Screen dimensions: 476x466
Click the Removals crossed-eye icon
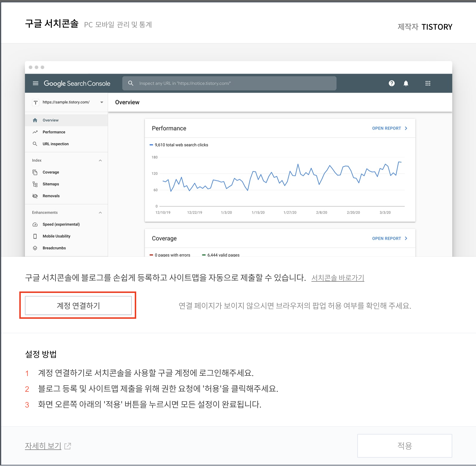35,196
